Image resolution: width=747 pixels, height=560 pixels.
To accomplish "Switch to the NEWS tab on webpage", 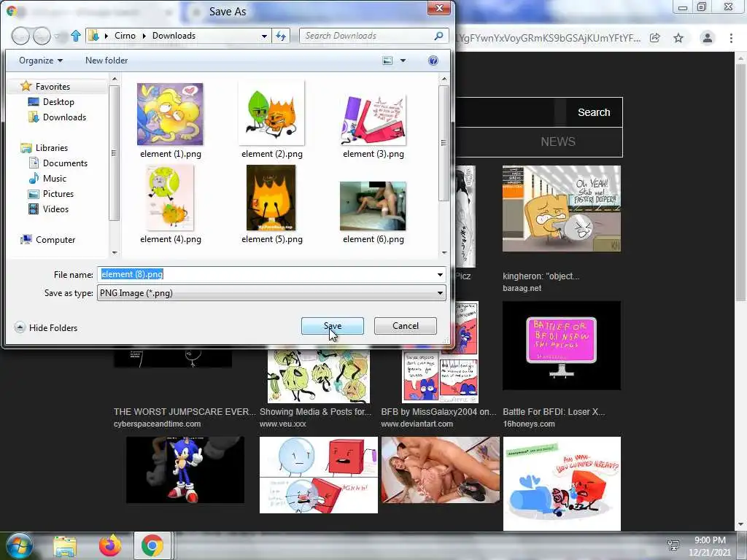I will pyautogui.click(x=558, y=142).
